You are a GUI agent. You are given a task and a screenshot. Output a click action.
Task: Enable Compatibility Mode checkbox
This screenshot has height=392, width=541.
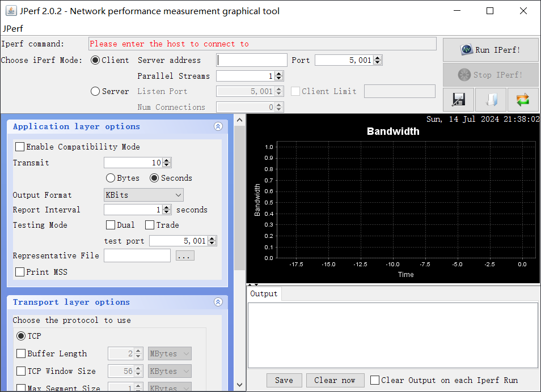pos(20,147)
